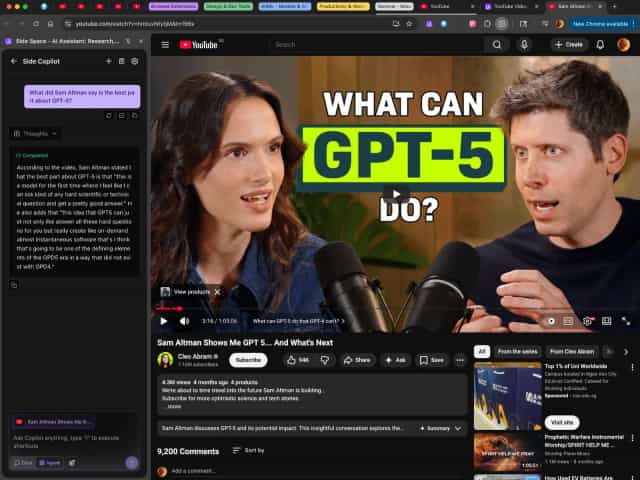
Task: Copy the question with the bubble copy icon
Action: 135,116
